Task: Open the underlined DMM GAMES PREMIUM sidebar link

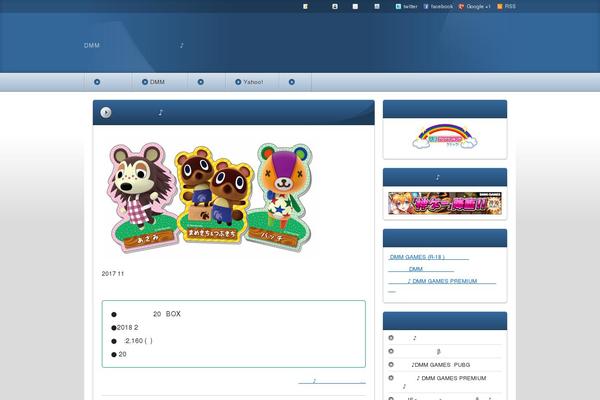Action: [442, 281]
